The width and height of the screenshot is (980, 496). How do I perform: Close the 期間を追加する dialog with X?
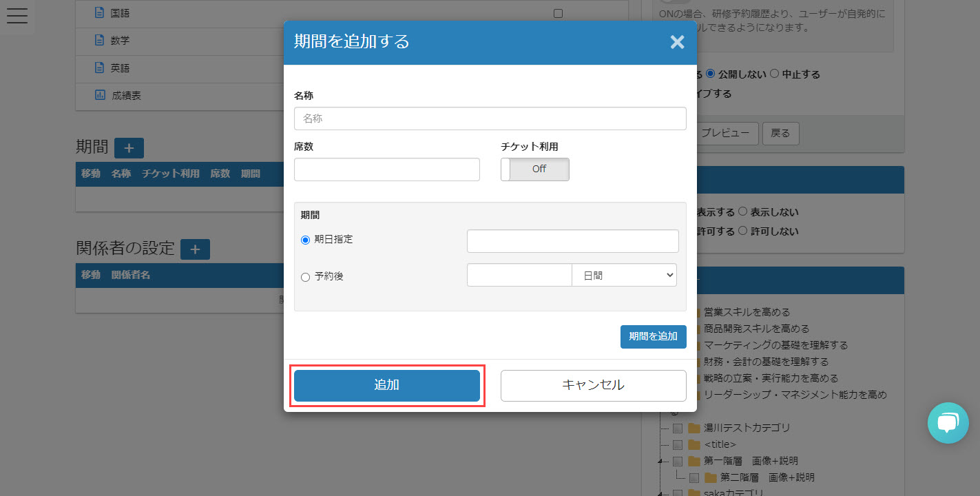click(x=677, y=42)
